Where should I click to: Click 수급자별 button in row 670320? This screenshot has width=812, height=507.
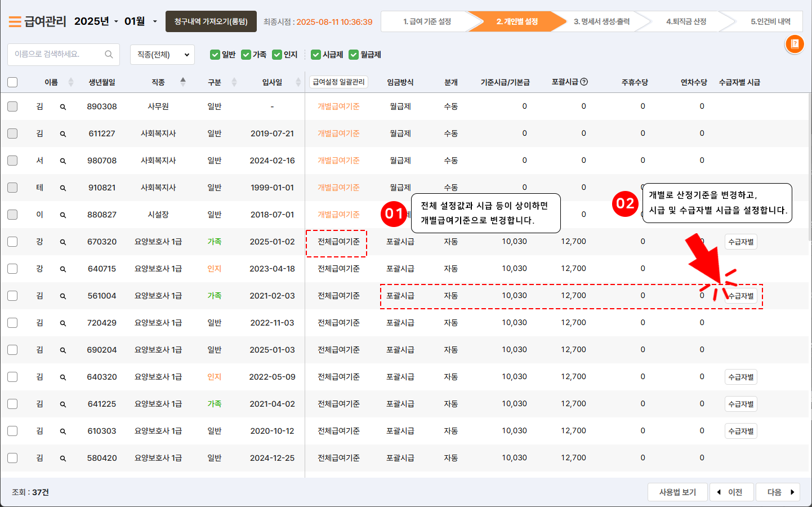[x=741, y=242]
